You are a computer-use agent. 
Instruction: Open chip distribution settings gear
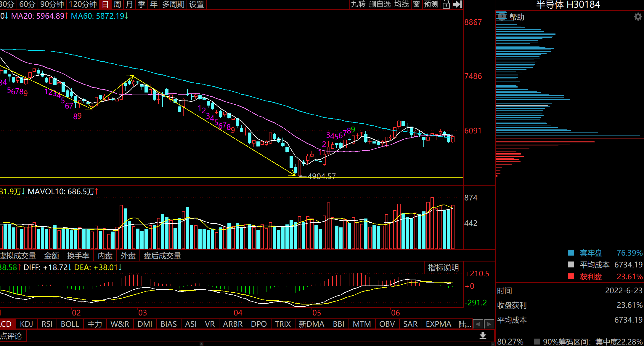click(638, 17)
